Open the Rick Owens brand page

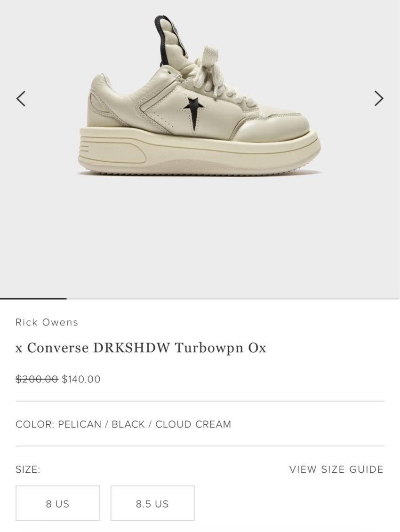(47, 322)
